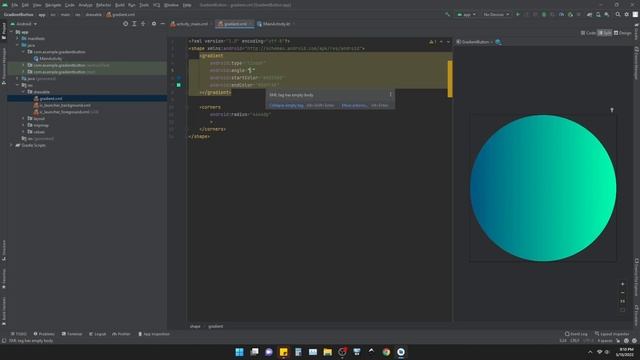Click the zoom to fit screen button
640x360 pixels.
click(622, 310)
